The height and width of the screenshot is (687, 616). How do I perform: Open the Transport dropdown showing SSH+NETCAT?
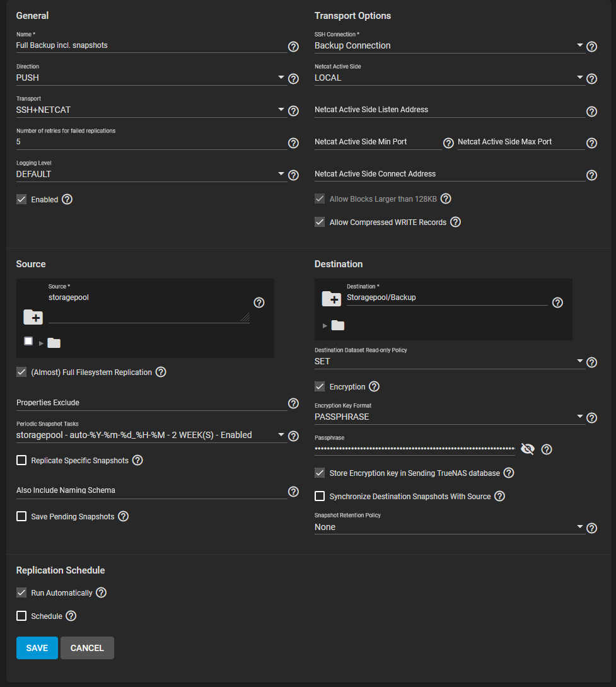pyautogui.click(x=150, y=110)
